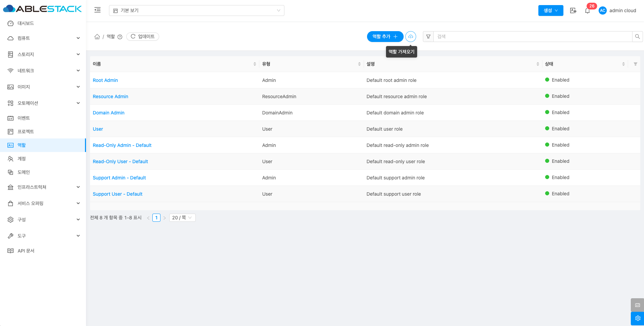
Task: Open notifications bell icon
Action: pyautogui.click(x=587, y=11)
